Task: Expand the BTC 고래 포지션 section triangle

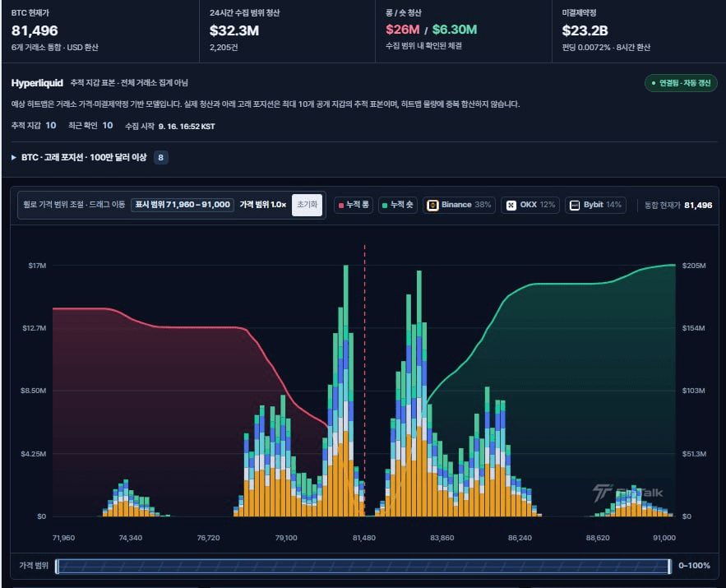Action: (x=13, y=157)
